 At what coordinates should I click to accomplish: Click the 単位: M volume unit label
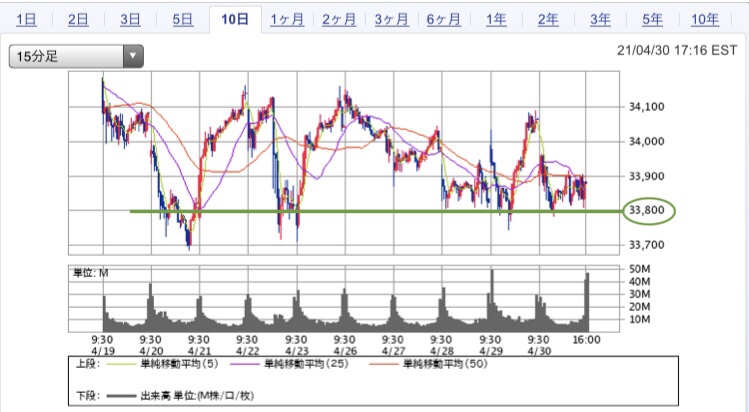91,273
